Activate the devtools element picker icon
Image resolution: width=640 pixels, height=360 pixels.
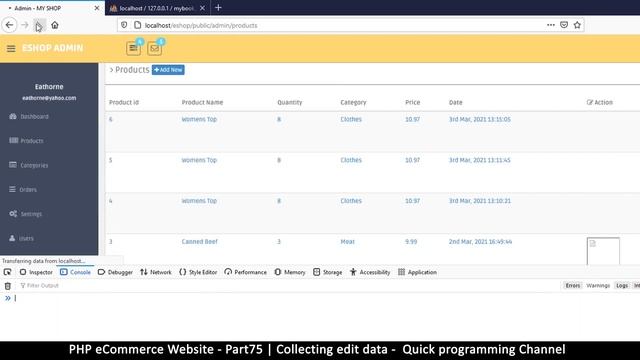click(x=7, y=272)
